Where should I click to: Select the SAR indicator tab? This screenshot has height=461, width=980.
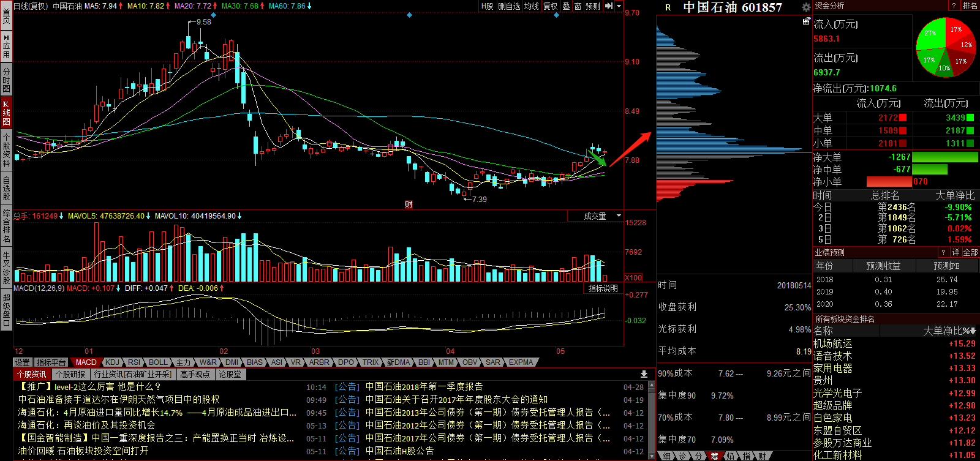[493, 362]
